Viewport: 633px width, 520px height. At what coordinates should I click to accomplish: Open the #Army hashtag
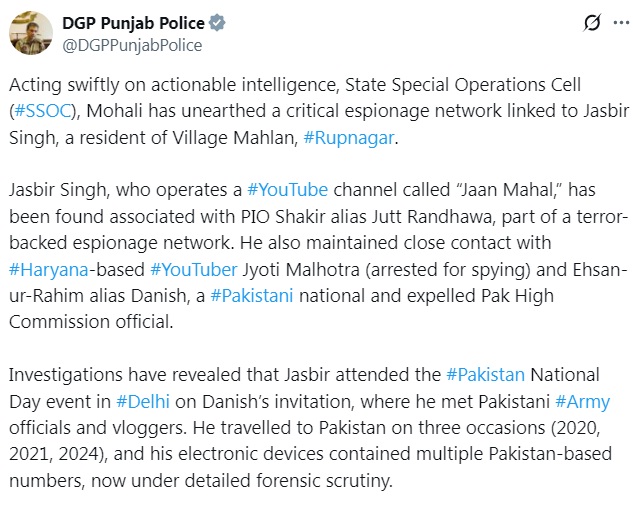point(583,402)
